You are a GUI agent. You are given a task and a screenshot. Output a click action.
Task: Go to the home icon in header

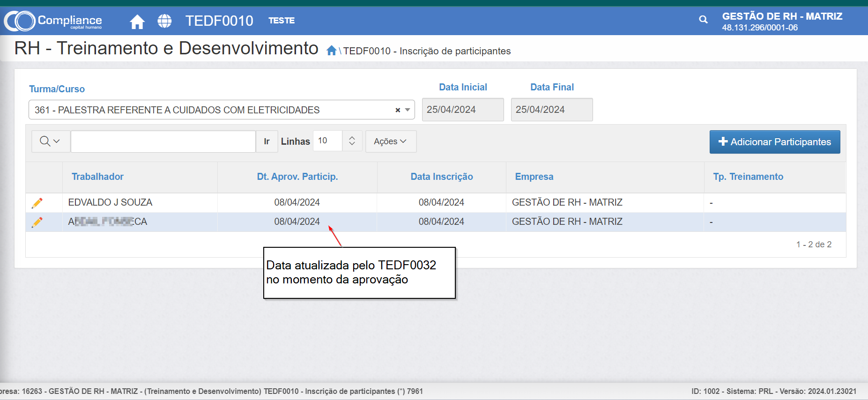(x=137, y=22)
